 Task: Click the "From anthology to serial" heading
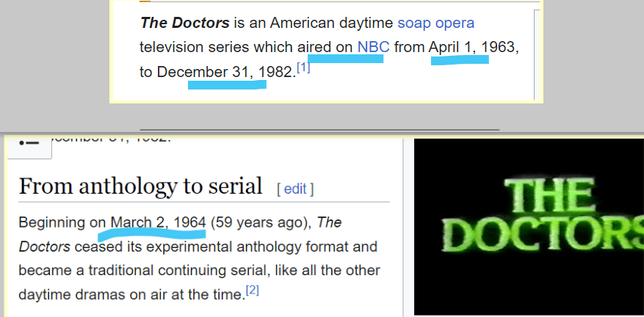coord(140,186)
